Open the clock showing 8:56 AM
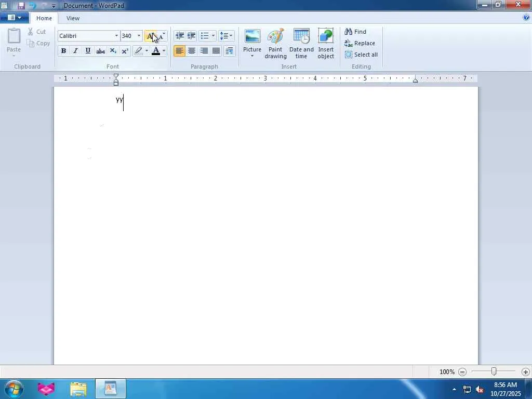Image resolution: width=532 pixels, height=399 pixels. click(506, 389)
